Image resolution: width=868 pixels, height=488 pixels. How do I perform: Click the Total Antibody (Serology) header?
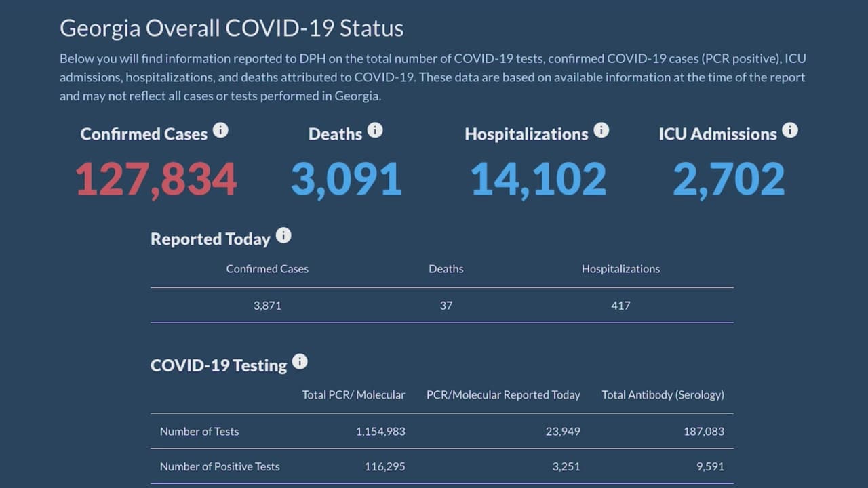coord(663,394)
